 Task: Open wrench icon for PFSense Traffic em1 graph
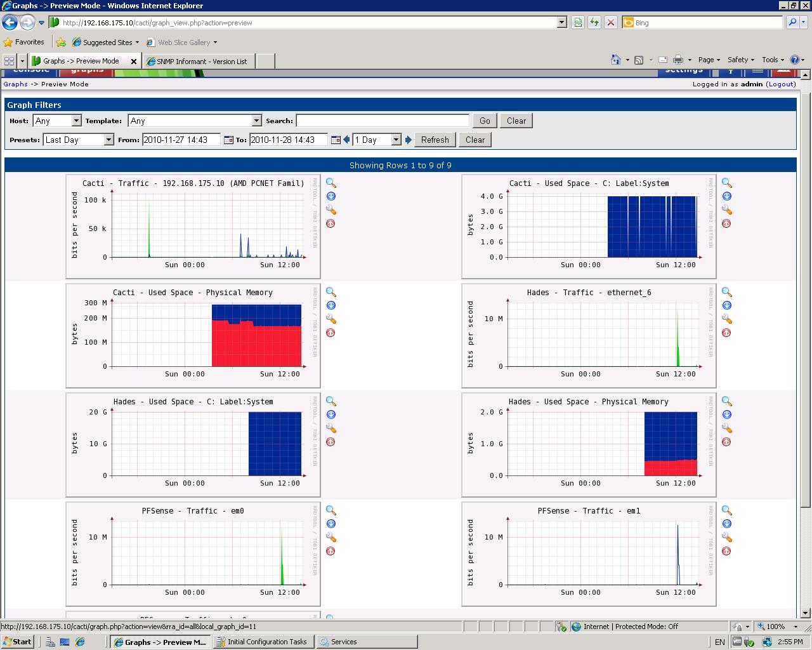coord(726,538)
